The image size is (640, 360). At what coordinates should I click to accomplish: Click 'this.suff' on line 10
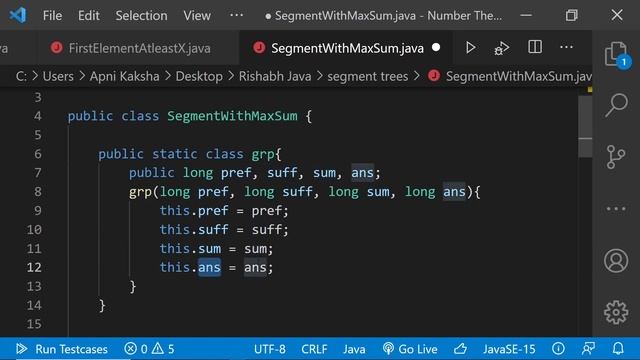[x=194, y=229]
